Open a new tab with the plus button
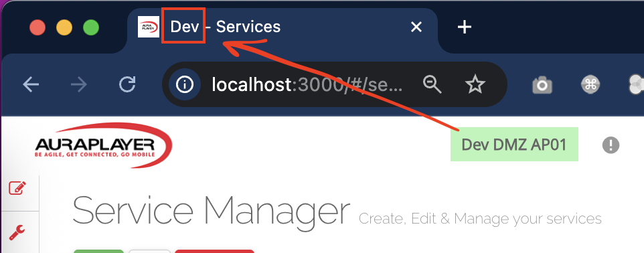Image resolution: width=644 pixels, height=253 pixels. (x=465, y=27)
